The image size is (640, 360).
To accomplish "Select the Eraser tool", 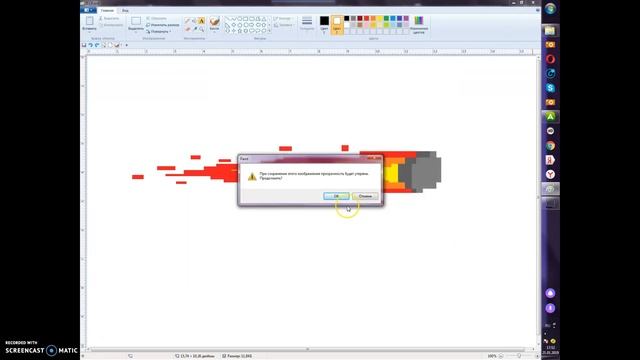I will [x=187, y=29].
